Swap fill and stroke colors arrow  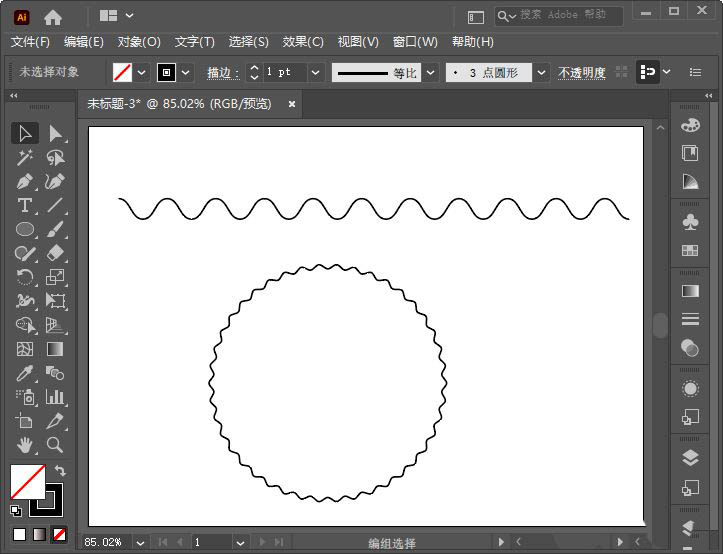60,471
